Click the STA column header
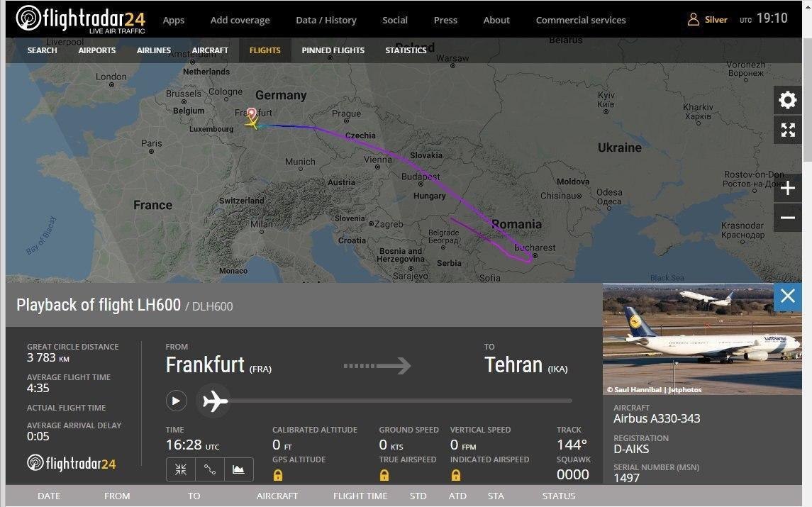The image size is (812, 507). click(x=496, y=496)
